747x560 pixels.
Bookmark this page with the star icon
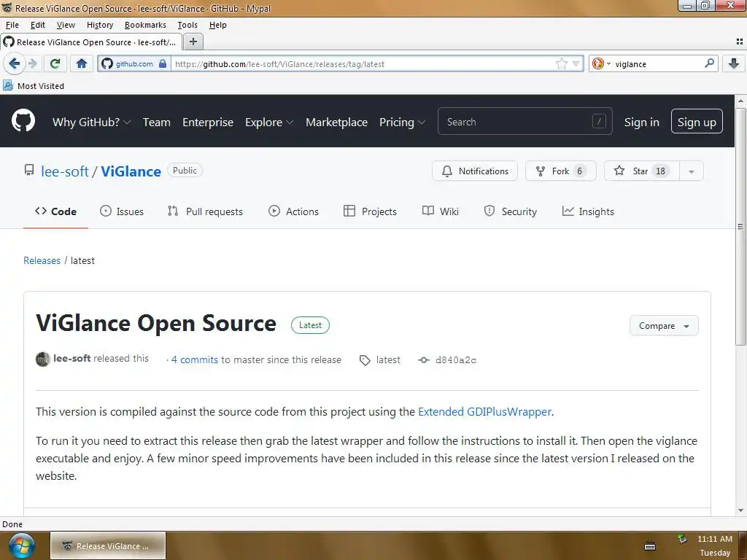[x=562, y=63]
